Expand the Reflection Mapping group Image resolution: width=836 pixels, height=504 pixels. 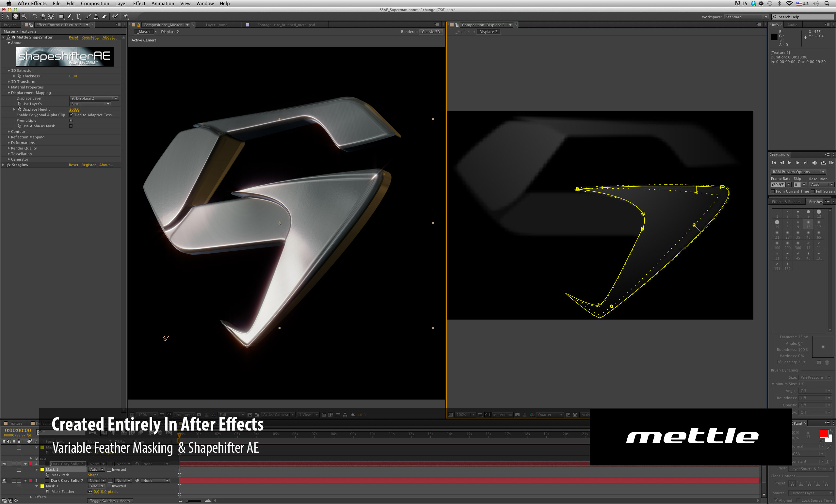pos(9,137)
